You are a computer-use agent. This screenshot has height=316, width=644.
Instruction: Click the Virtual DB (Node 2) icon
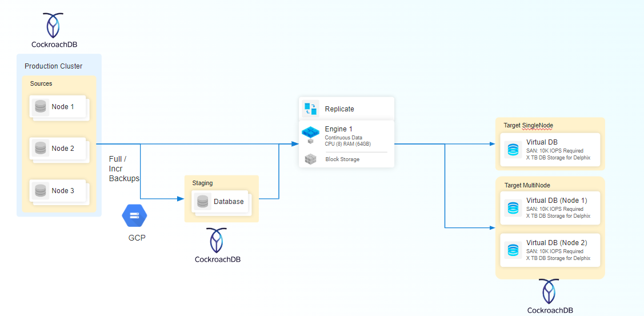(513, 250)
